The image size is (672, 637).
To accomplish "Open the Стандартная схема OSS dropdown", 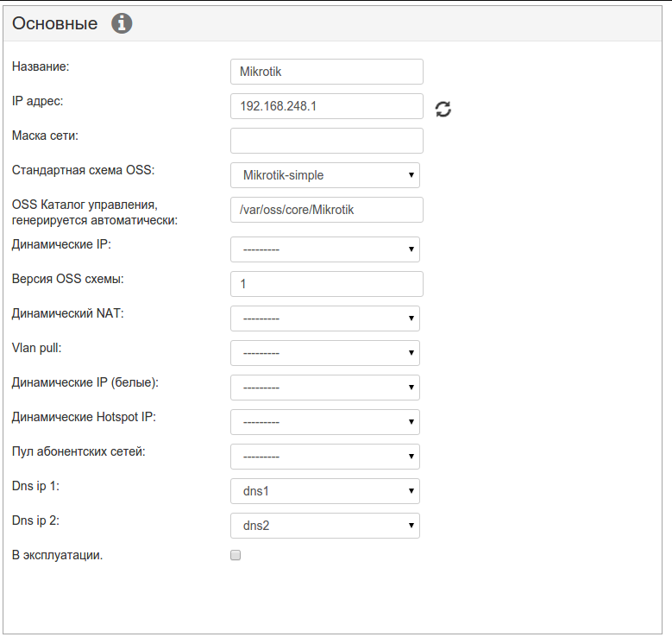I will click(x=325, y=175).
